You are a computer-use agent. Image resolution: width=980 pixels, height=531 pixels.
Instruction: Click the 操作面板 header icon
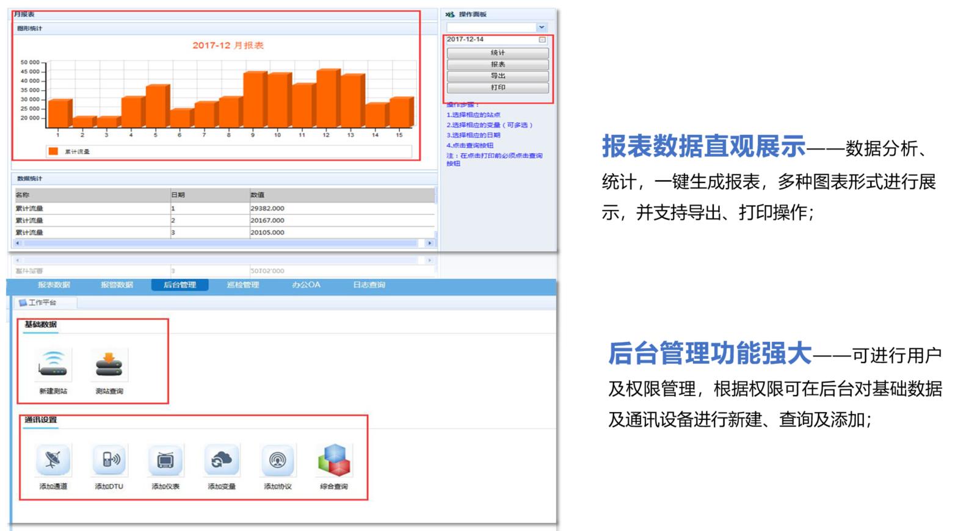(x=450, y=14)
